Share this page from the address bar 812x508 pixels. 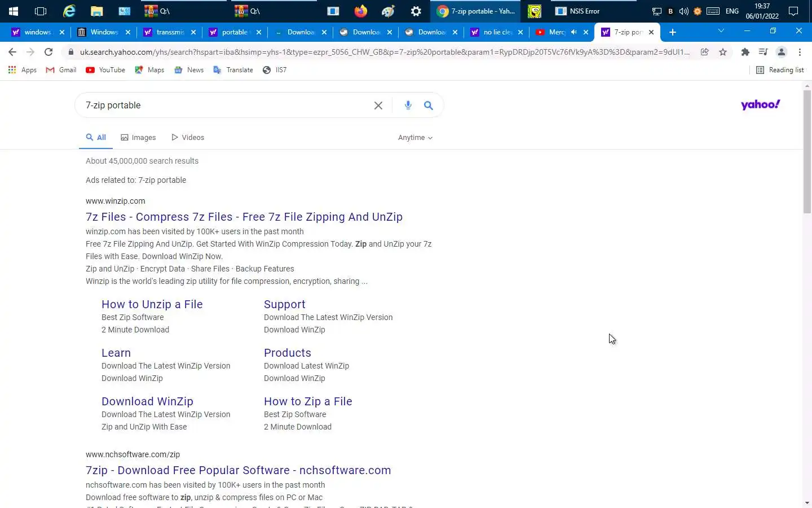pos(705,52)
